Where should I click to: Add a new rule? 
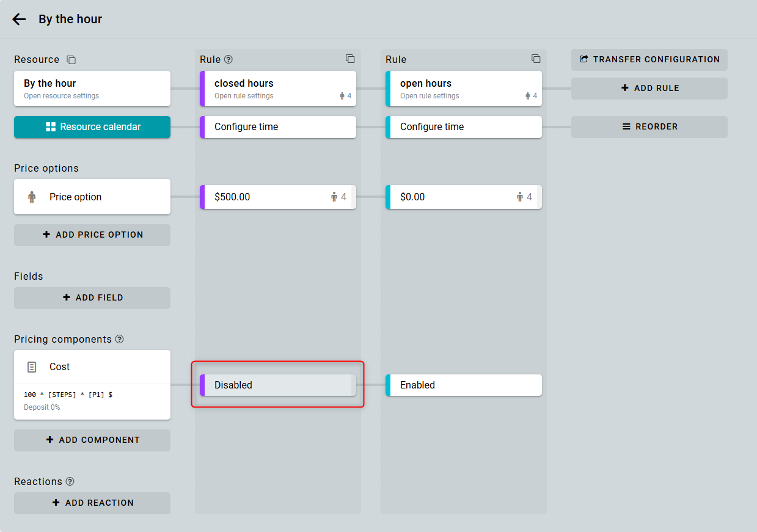click(x=649, y=88)
